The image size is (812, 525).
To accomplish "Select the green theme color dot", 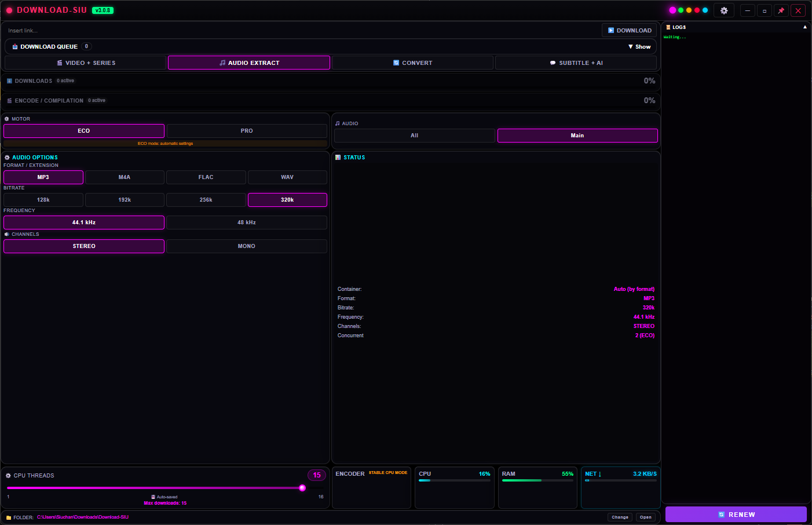I will point(681,10).
